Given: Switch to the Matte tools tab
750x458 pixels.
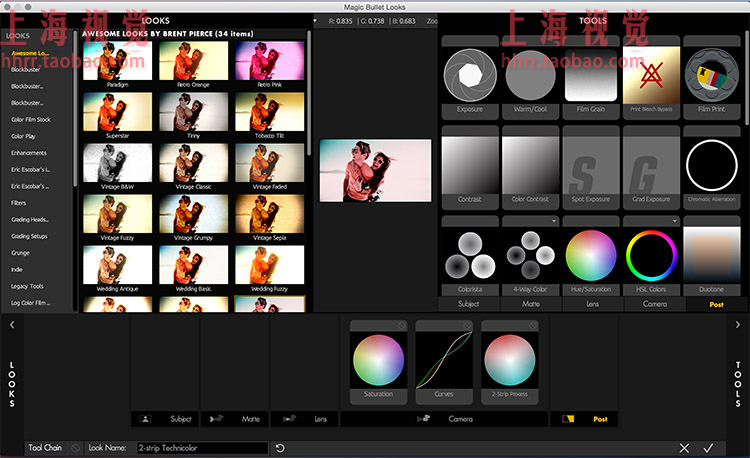Looking at the screenshot, I should point(530,303).
